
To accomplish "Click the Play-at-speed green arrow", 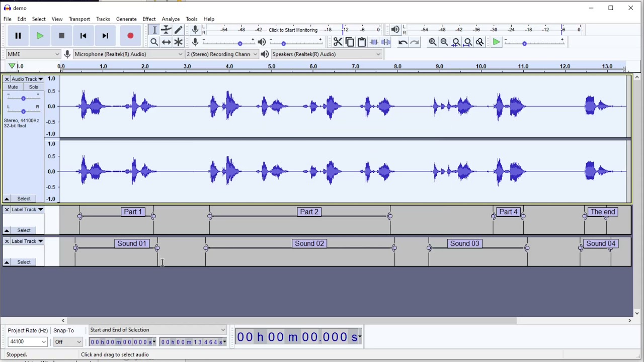I will (496, 42).
